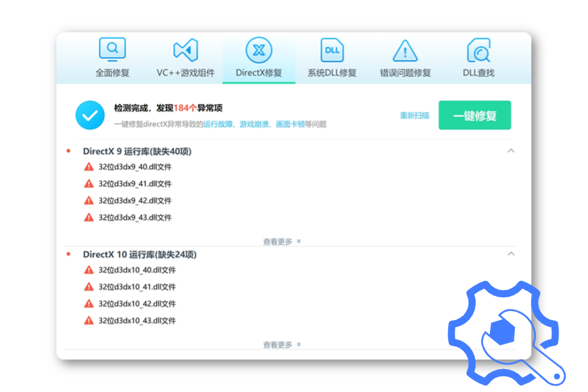Viewport: 588px width, 392px height.
Task: Collapse the DirectX 9 运行库 section chevron
Action: 511,151
